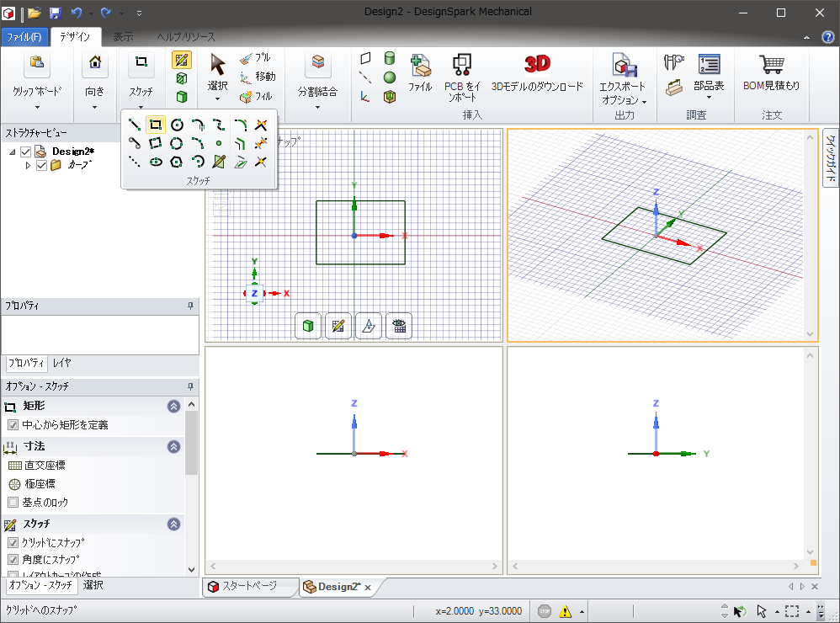Screen dimensions: 840x623
Task: Choose the Three-Point Arc tool
Action: click(x=198, y=143)
